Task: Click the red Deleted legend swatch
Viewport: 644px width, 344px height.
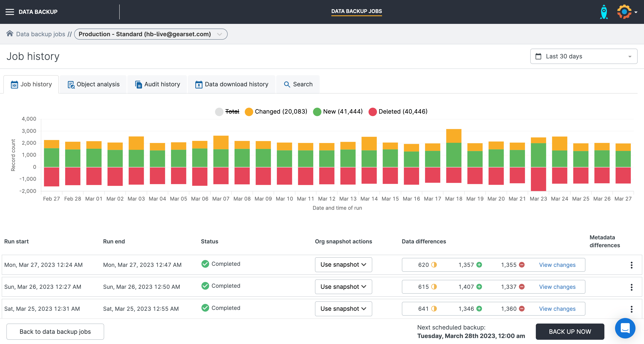Action: 372,112
